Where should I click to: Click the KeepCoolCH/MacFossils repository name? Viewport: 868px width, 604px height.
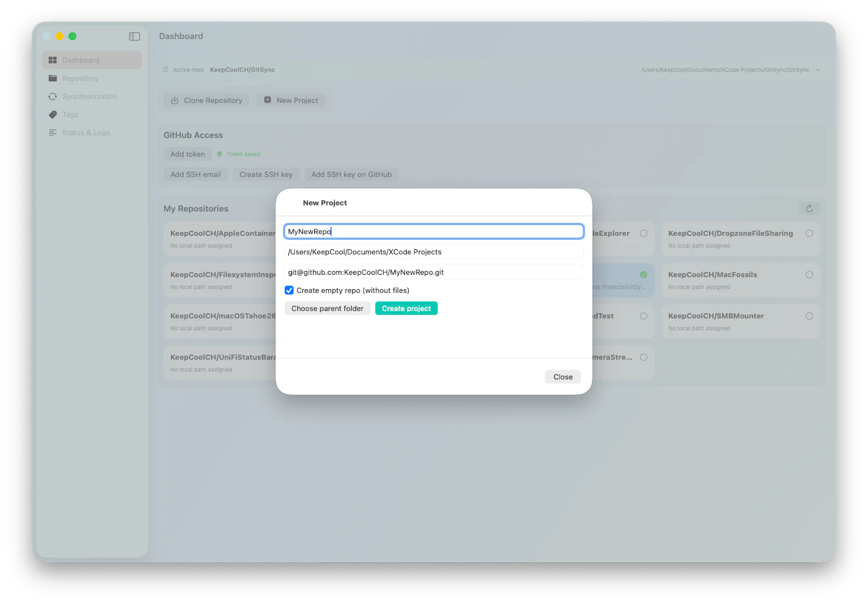[712, 275]
